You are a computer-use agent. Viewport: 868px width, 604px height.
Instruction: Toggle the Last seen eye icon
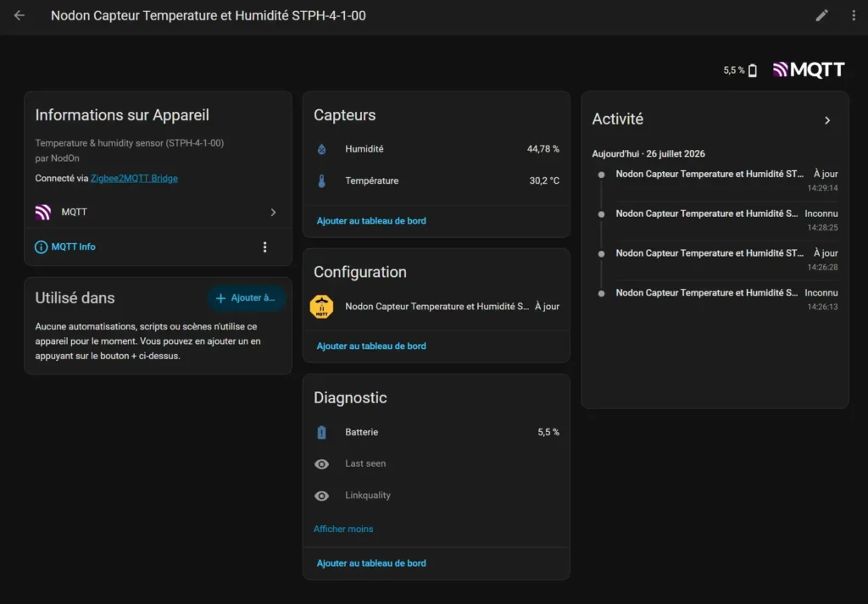click(x=321, y=464)
